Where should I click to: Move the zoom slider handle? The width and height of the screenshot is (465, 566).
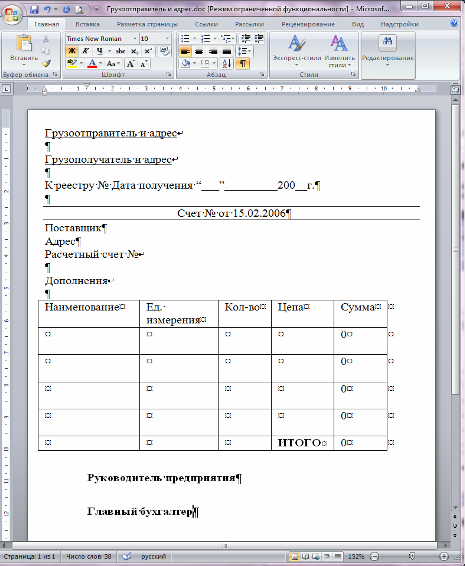(x=411, y=556)
